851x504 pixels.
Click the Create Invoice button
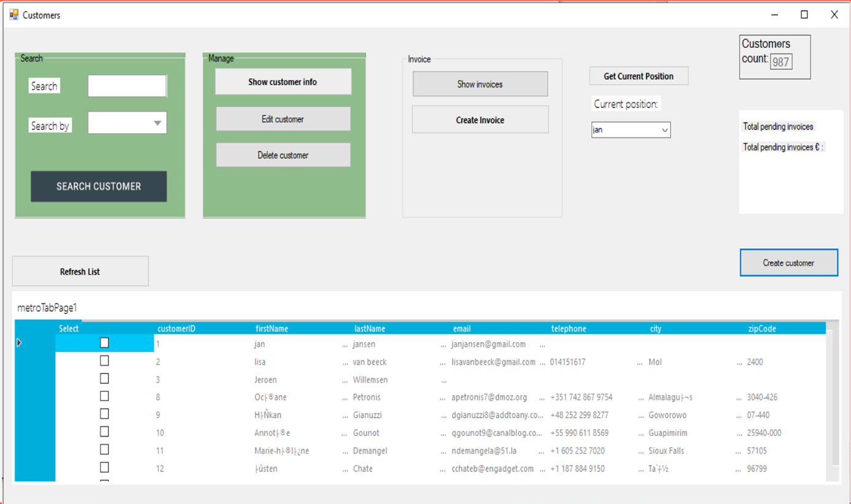click(480, 120)
